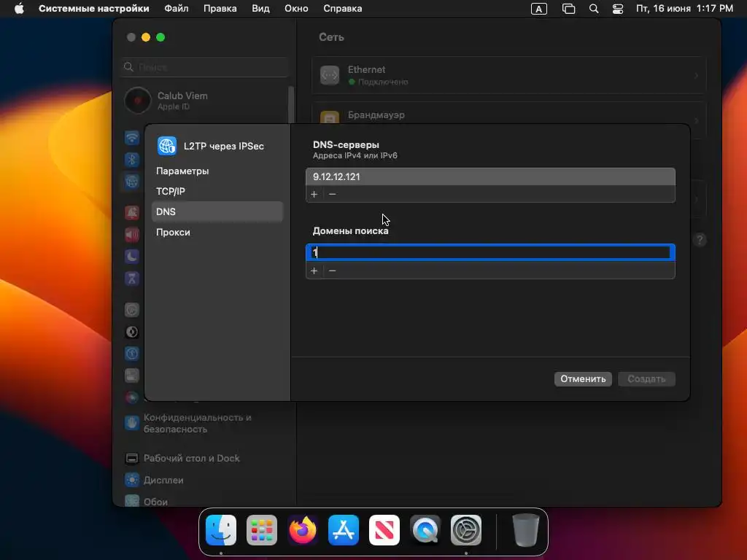The width and height of the screenshot is (747, 560).
Task: Open the Screen Time hourglass sidebar icon
Action: [x=132, y=278]
